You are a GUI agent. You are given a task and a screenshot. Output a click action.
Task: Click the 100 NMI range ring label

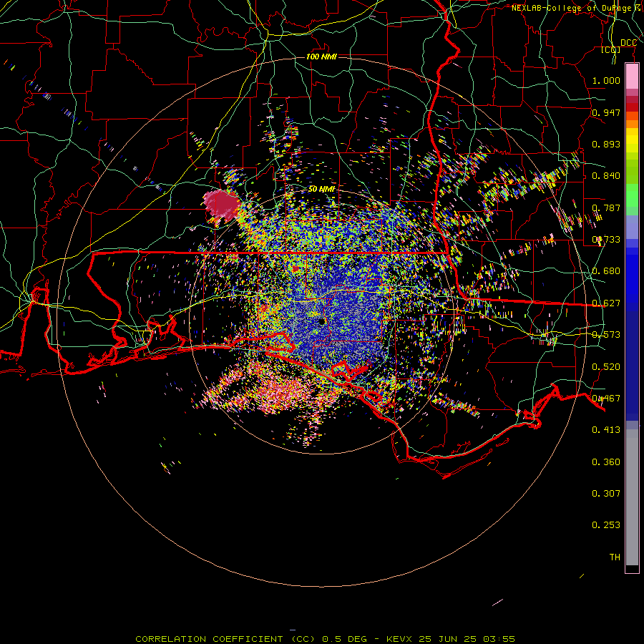click(x=321, y=57)
